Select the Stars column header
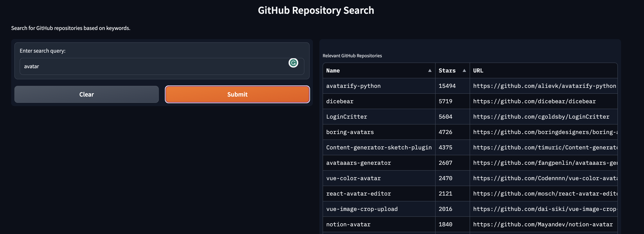The height and width of the screenshot is (234, 644). (452, 71)
